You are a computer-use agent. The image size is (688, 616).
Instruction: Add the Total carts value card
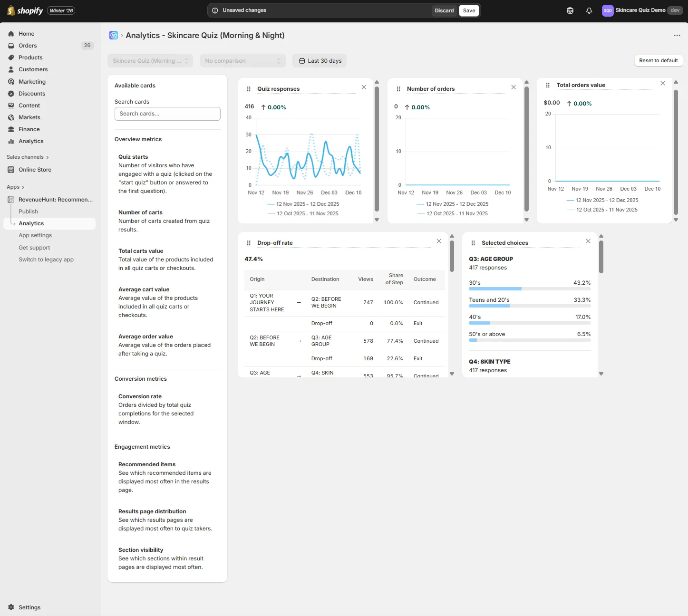pyautogui.click(x=167, y=260)
